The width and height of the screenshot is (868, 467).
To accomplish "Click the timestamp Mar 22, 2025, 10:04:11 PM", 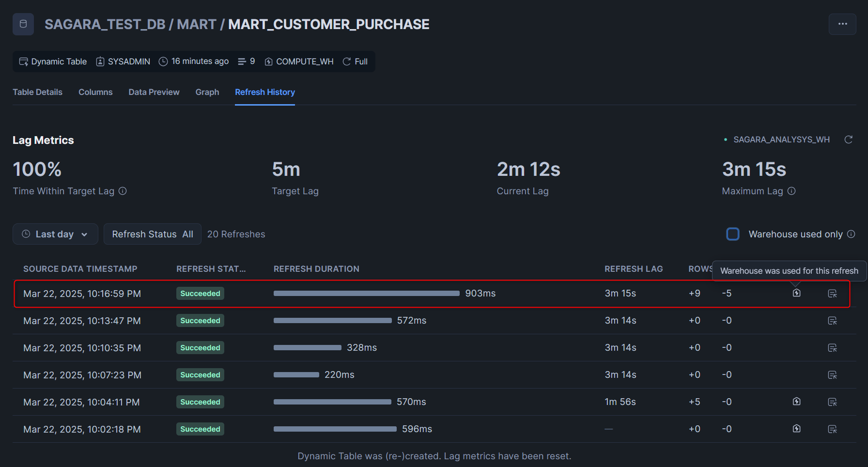I will coord(81,402).
